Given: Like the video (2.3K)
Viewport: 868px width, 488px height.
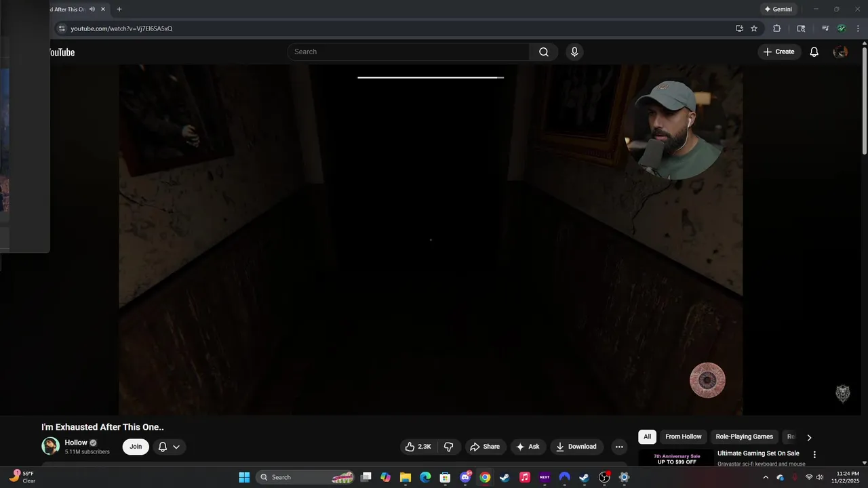Looking at the screenshot, I should click(x=418, y=447).
